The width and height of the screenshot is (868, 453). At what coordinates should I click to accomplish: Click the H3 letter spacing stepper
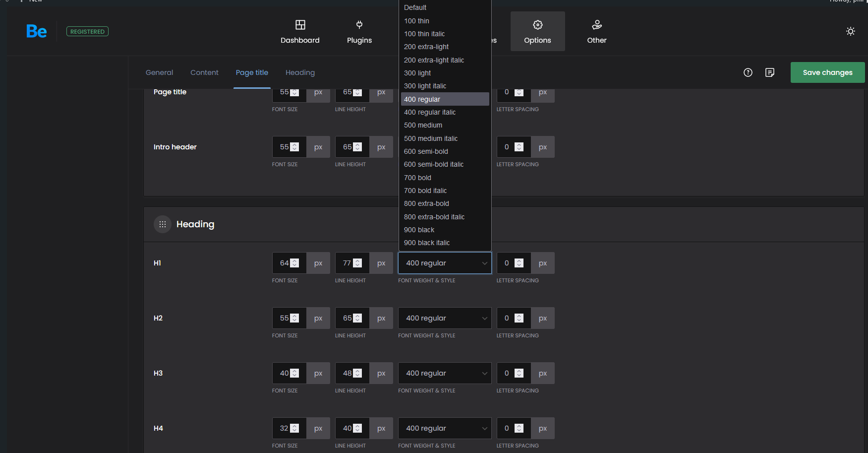click(519, 373)
